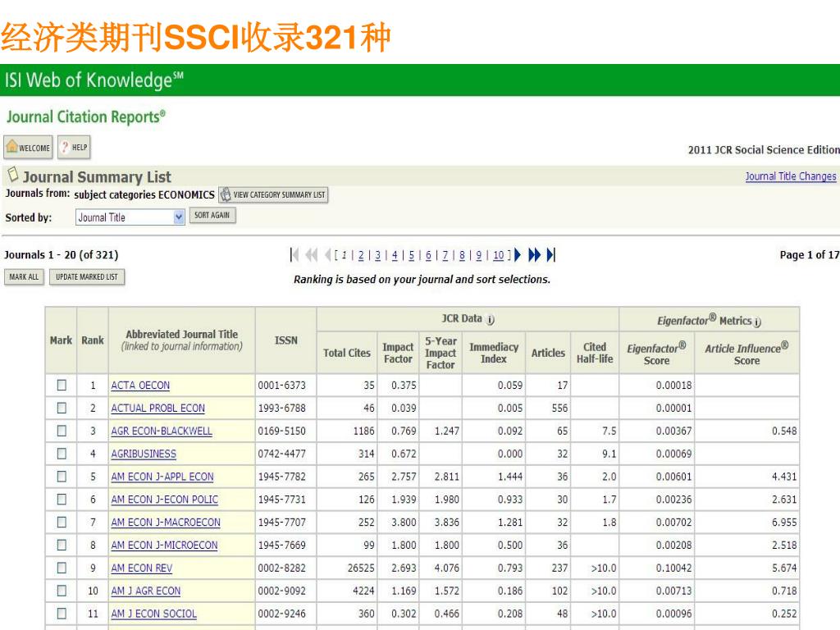Viewport: 840px width, 630px height.
Task: Click the 5-Year Impact Factor column header
Action: point(441,353)
